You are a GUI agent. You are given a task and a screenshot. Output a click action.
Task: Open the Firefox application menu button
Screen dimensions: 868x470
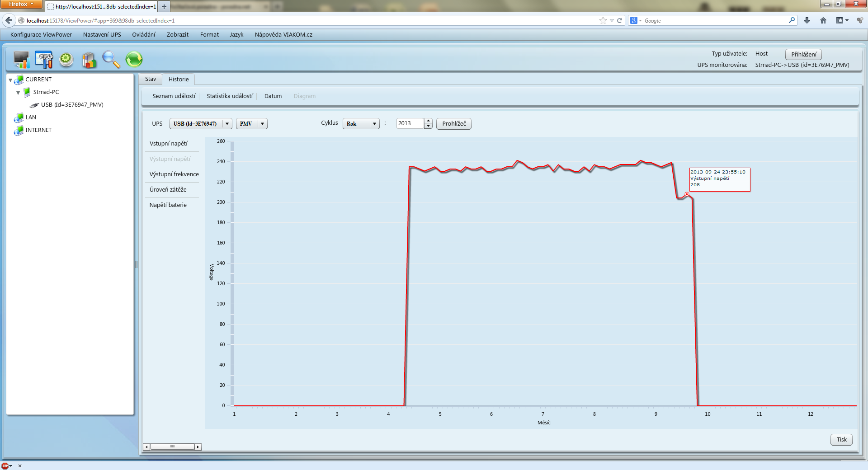coord(21,4)
